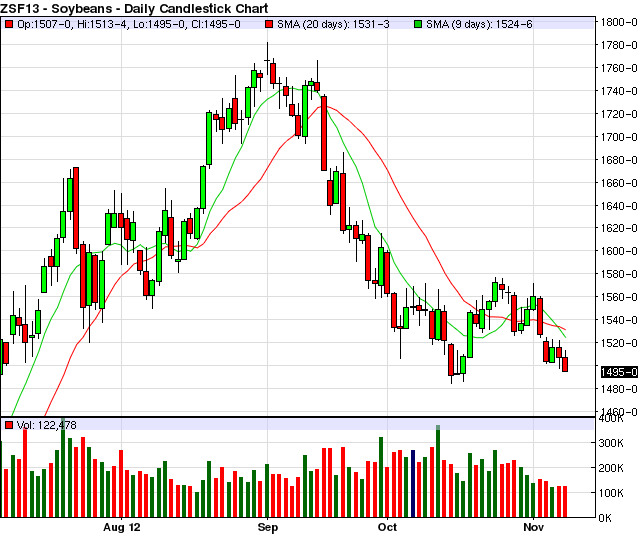
Task: Click the last red candlestick near 1495
Action: (565, 364)
